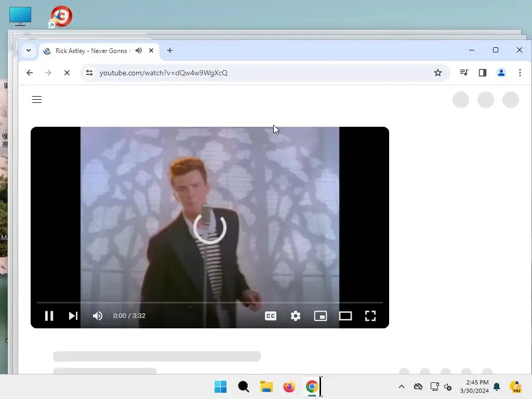This screenshot has width=532, height=399.
Task: Open Windows Search from the taskbar
Action: tap(243, 387)
